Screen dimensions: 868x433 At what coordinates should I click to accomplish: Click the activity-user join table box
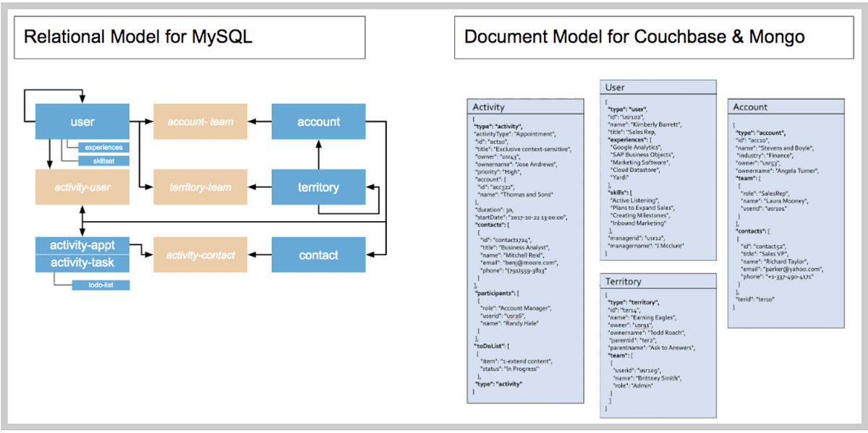tap(81, 187)
